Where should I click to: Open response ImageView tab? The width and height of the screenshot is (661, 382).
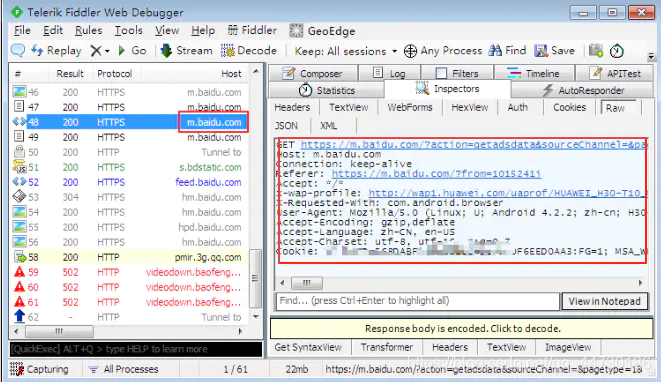point(568,347)
